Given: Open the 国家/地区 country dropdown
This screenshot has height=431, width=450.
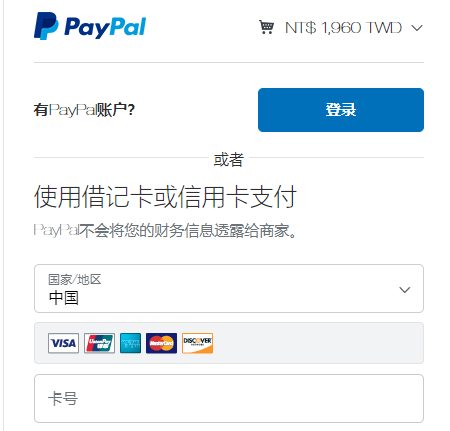Looking at the screenshot, I should click(x=229, y=289).
